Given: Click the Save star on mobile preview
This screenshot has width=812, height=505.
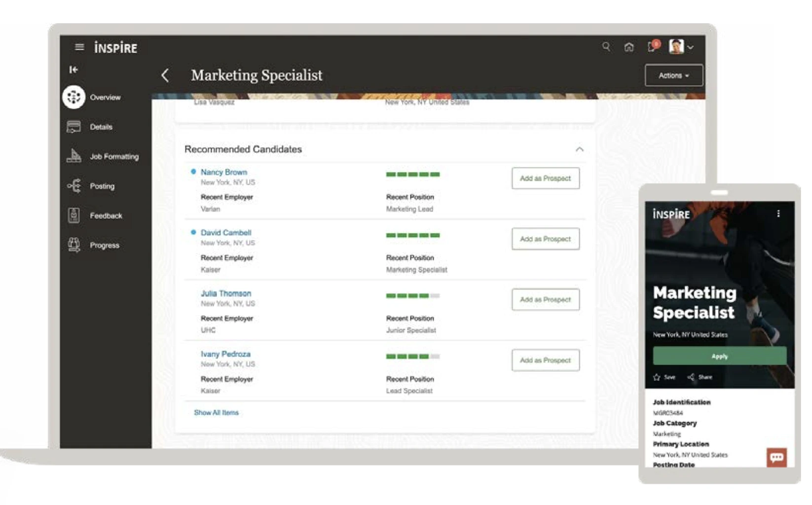Looking at the screenshot, I should 657,377.
